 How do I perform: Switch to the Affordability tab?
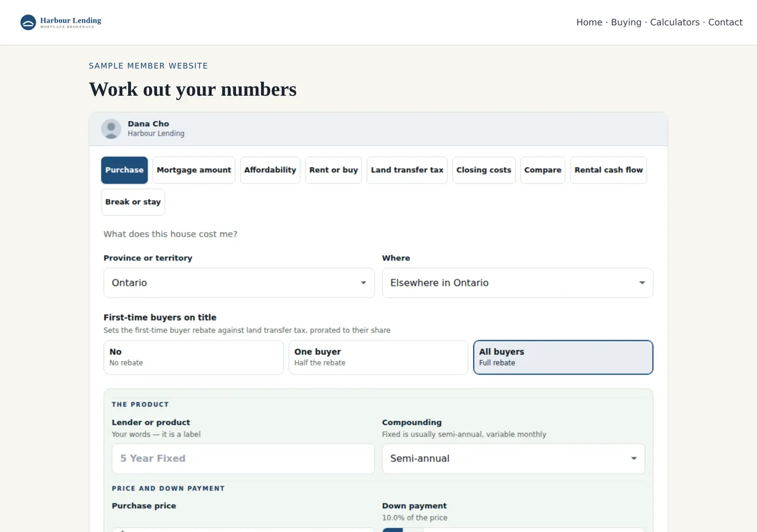click(x=270, y=170)
